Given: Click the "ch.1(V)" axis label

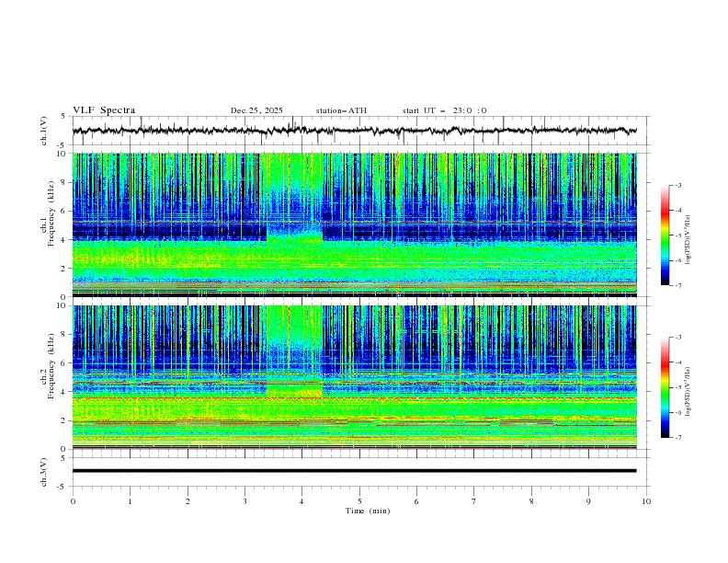Looking at the screenshot, I should tap(44, 131).
